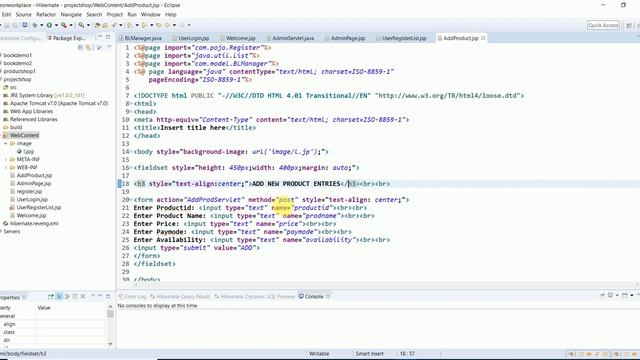640x360 pixels.
Task: Maximize the Package Explorer view
Action: click(108, 37)
